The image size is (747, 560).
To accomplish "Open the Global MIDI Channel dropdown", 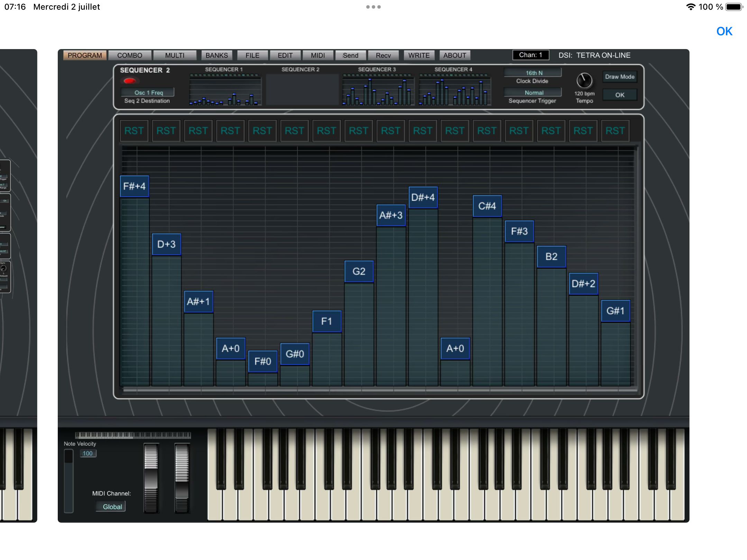I will pyautogui.click(x=111, y=506).
